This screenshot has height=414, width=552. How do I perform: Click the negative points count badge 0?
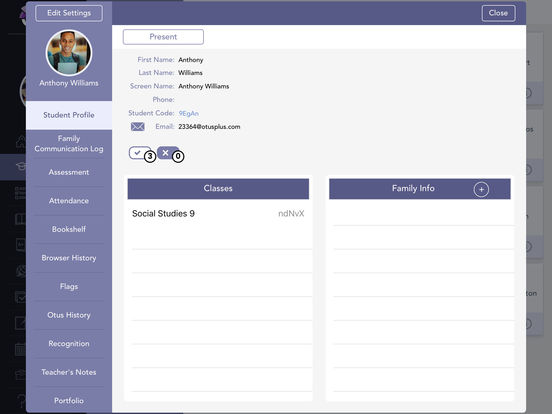click(x=178, y=156)
